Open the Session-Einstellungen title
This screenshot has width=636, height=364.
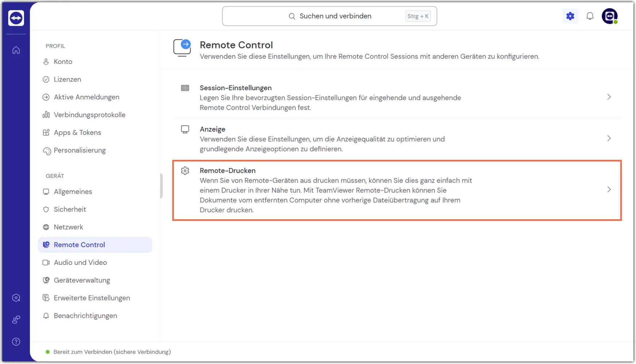[x=235, y=88]
